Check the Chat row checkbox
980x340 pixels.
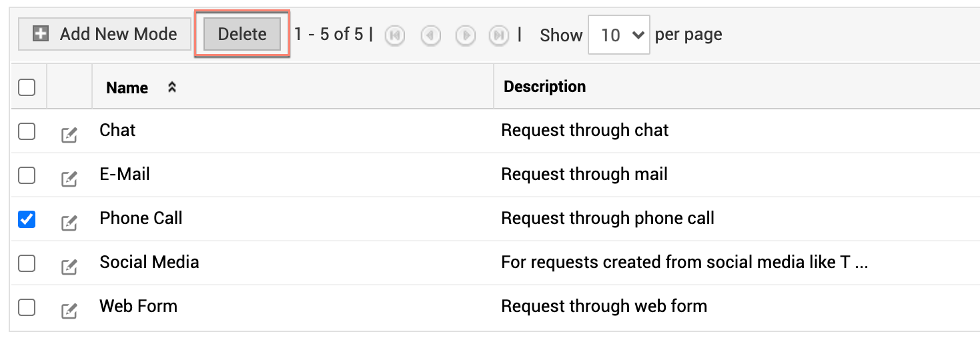tap(27, 131)
